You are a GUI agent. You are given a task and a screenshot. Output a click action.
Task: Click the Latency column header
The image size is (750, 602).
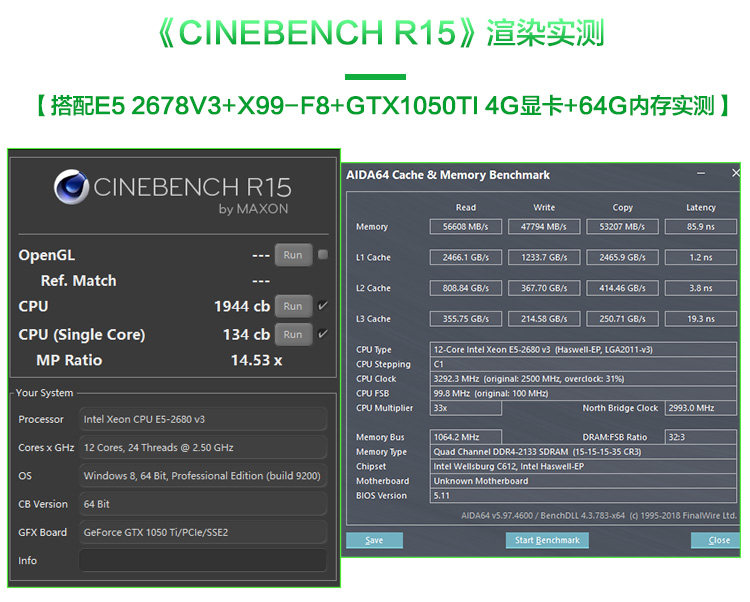pyautogui.click(x=701, y=208)
